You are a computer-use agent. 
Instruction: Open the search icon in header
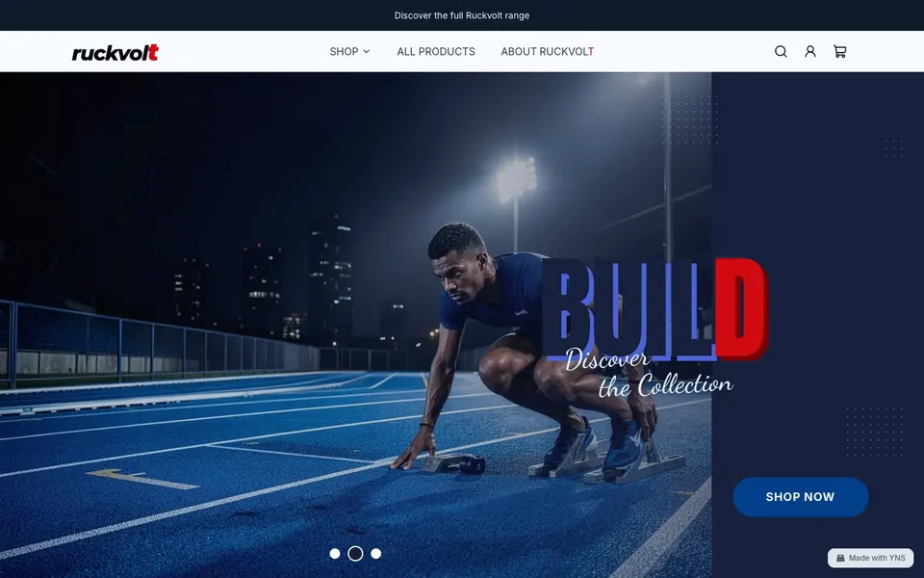(781, 51)
